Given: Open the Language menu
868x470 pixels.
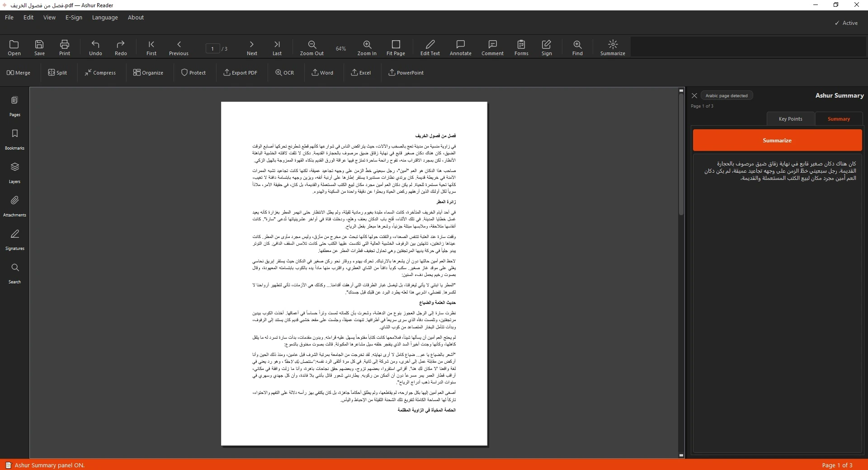Looking at the screenshot, I should point(105,18).
